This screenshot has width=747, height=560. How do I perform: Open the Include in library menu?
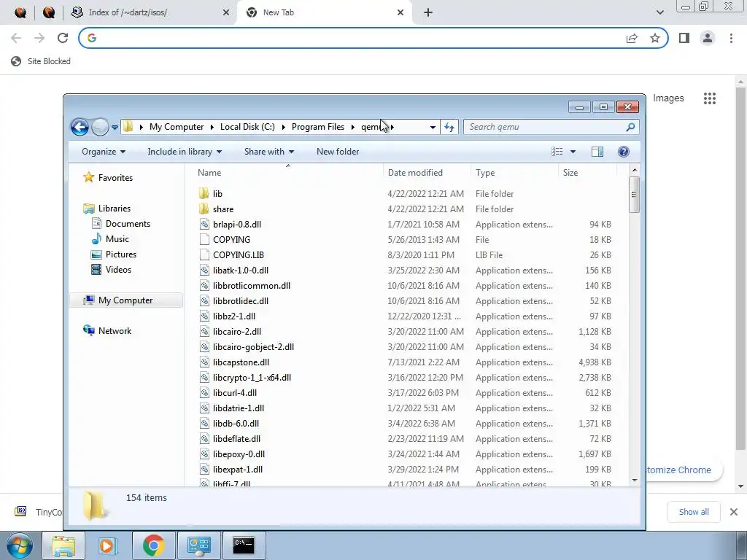pos(185,152)
